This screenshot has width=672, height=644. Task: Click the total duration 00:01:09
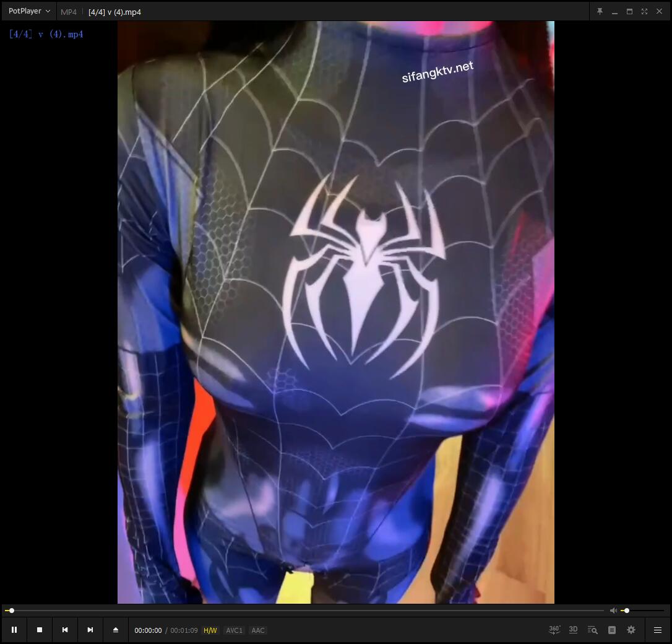(184, 630)
